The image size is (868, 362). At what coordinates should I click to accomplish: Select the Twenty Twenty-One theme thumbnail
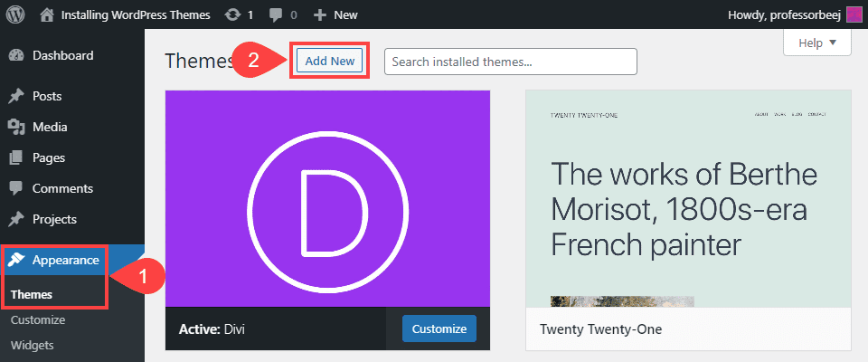point(688,198)
